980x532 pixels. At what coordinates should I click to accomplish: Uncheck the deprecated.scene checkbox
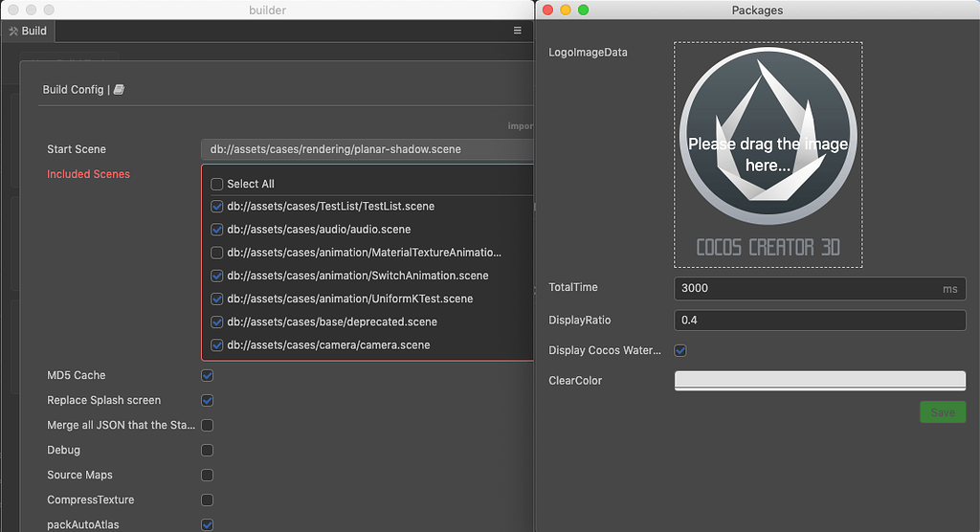[217, 321]
